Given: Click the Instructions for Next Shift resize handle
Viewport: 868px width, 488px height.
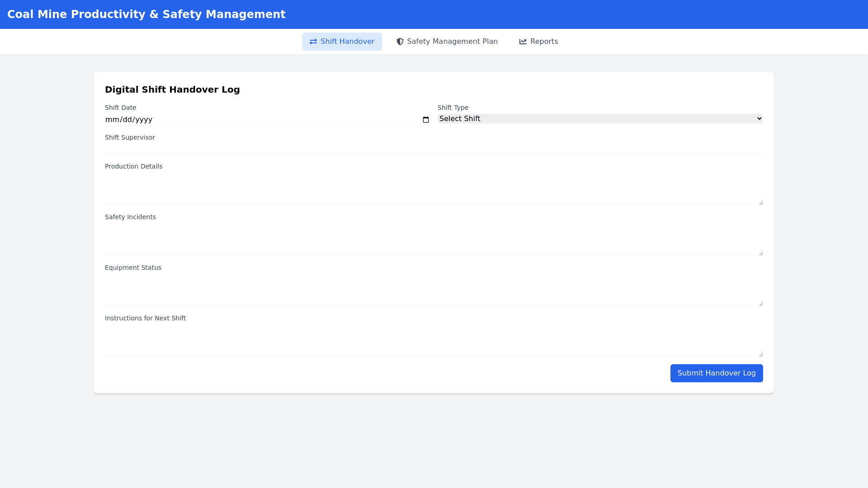Looking at the screenshot, I should click(x=761, y=355).
